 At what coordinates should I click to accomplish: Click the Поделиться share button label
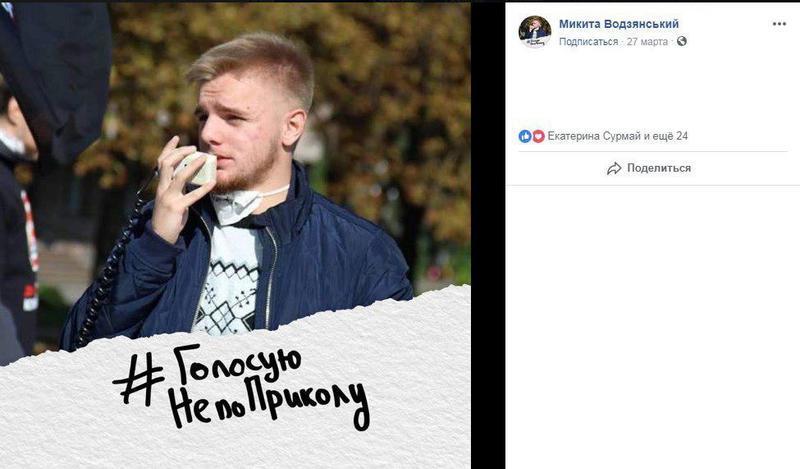click(x=659, y=168)
